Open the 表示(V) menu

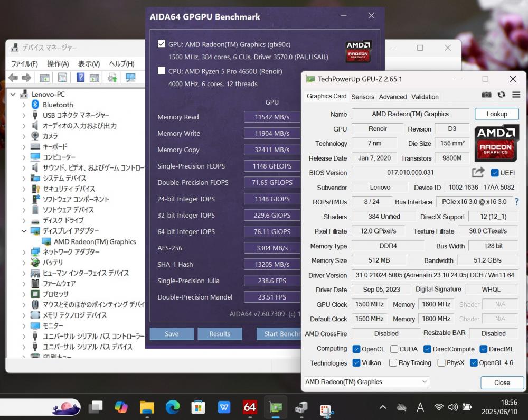[89, 63]
